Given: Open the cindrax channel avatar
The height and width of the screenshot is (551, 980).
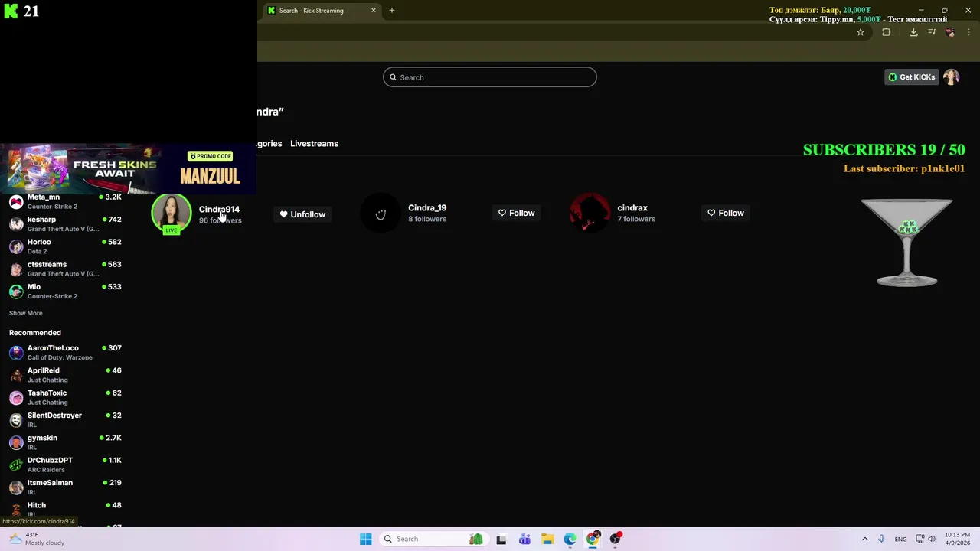Looking at the screenshot, I should 590,213.
